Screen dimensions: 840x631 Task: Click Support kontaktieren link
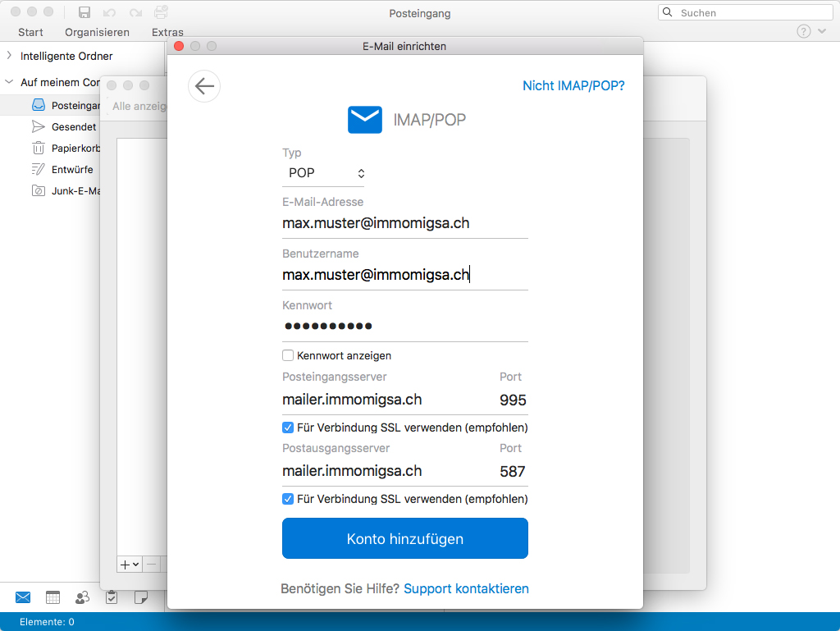click(x=466, y=588)
